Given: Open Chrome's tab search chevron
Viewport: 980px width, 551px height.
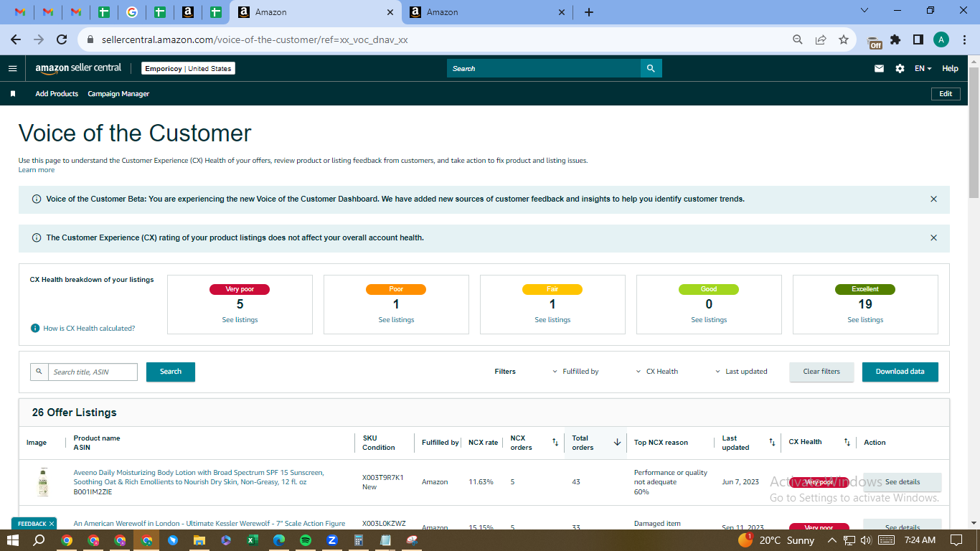Looking at the screenshot, I should point(864,11).
